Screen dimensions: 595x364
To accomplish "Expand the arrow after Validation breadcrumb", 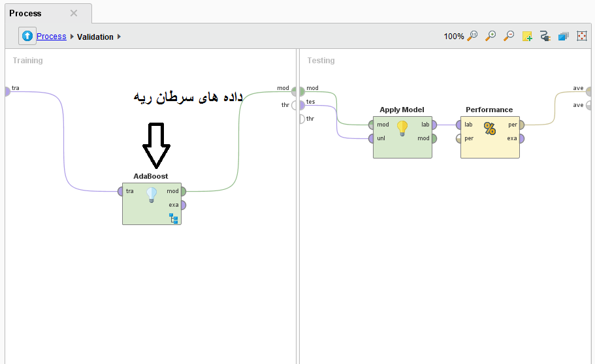I will tap(120, 37).
